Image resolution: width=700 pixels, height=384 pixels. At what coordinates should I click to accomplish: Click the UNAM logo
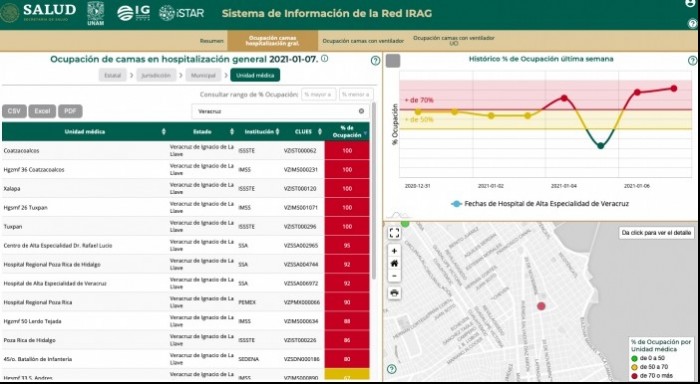tap(95, 13)
